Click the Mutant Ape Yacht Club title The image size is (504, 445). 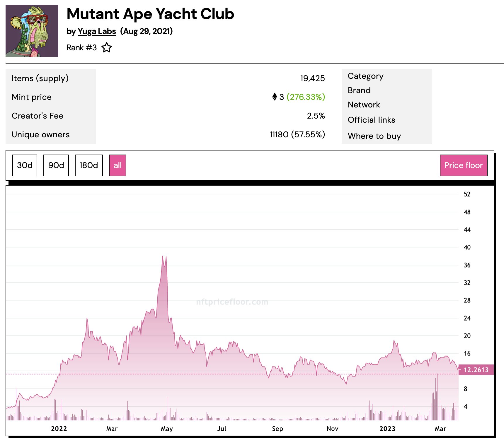(150, 14)
